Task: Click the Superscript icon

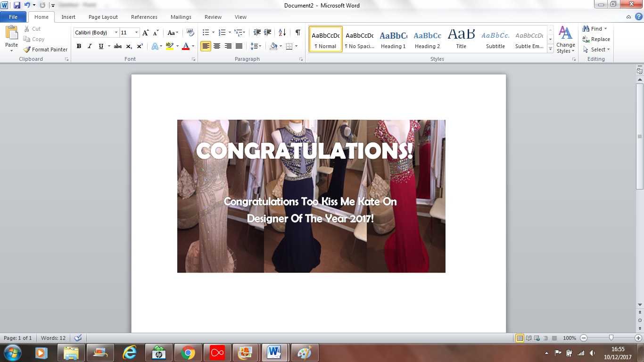Action: [x=140, y=46]
